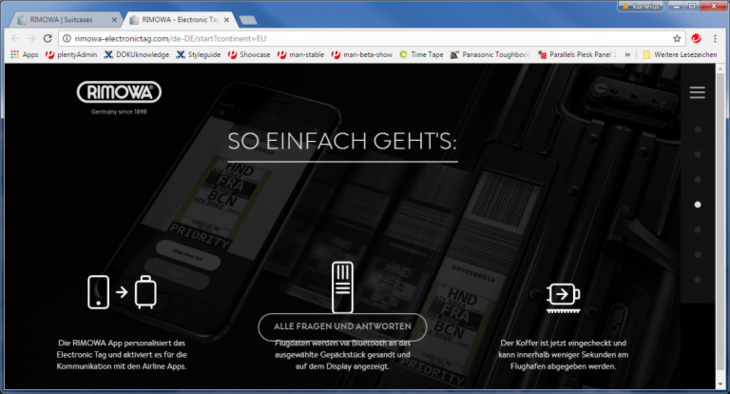730x394 pixels.
Task: Bookmark this page with star icon
Action: (x=677, y=38)
